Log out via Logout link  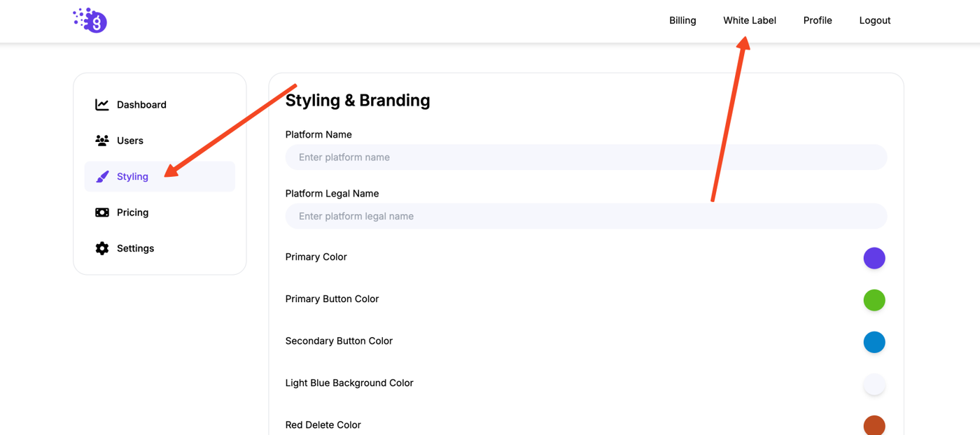874,20
